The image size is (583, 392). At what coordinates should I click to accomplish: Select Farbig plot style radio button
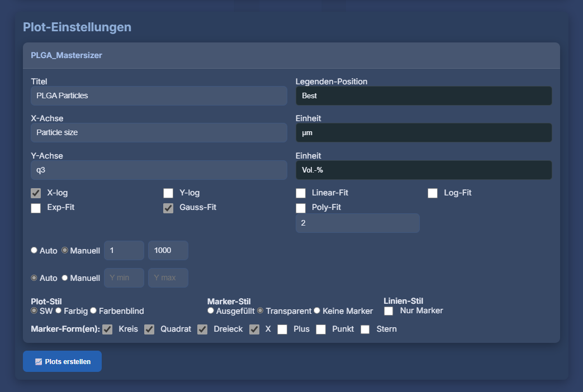click(x=59, y=310)
